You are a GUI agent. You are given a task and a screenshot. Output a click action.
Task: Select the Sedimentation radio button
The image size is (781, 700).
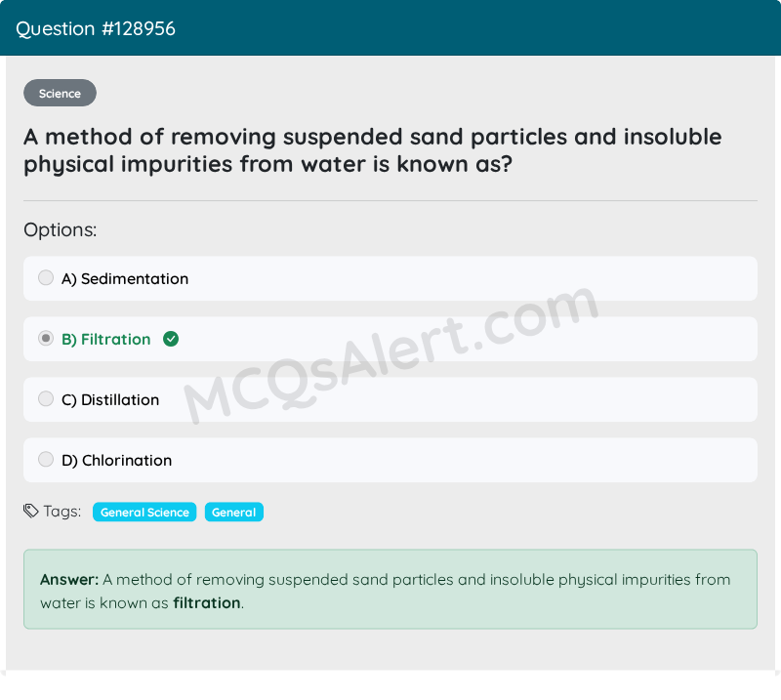tap(46, 278)
